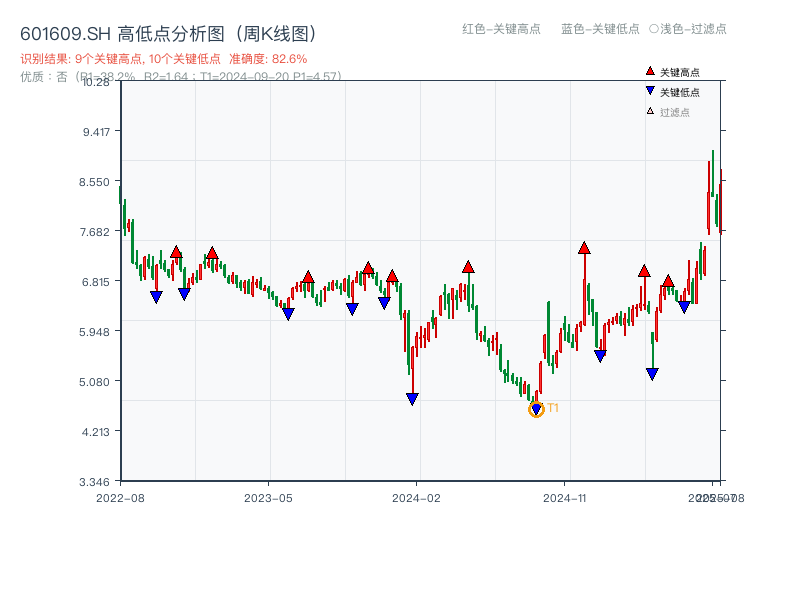The image size is (800, 600).
Task: Click the red 识别结果 summary line
Action: (164, 59)
